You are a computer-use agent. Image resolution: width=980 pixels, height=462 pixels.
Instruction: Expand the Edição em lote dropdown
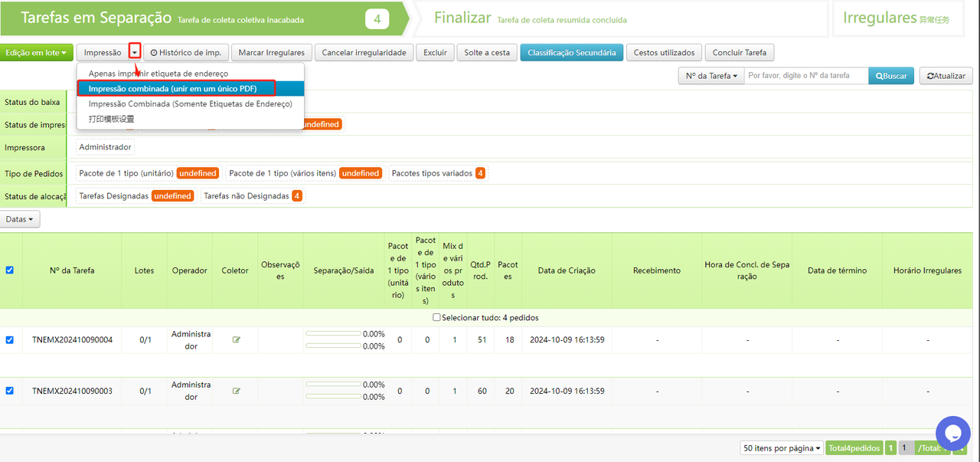click(37, 53)
